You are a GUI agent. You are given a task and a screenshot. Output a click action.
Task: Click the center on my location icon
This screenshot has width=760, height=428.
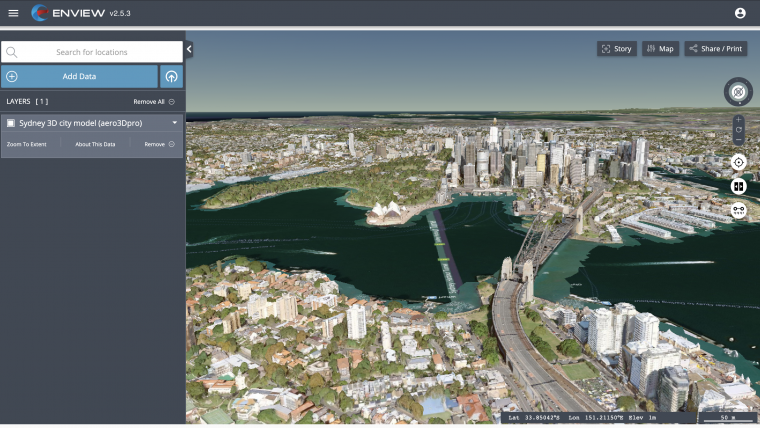point(738,162)
